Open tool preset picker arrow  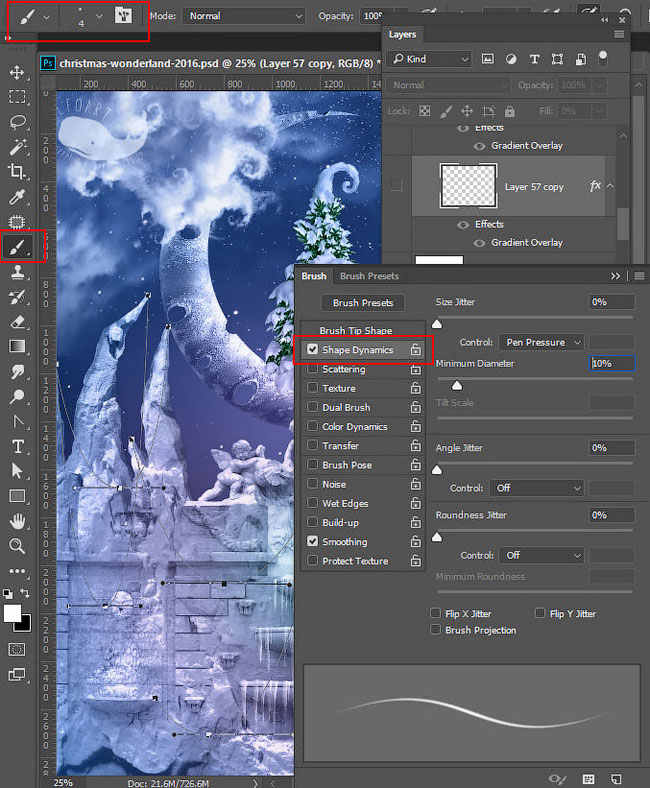[46, 17]
